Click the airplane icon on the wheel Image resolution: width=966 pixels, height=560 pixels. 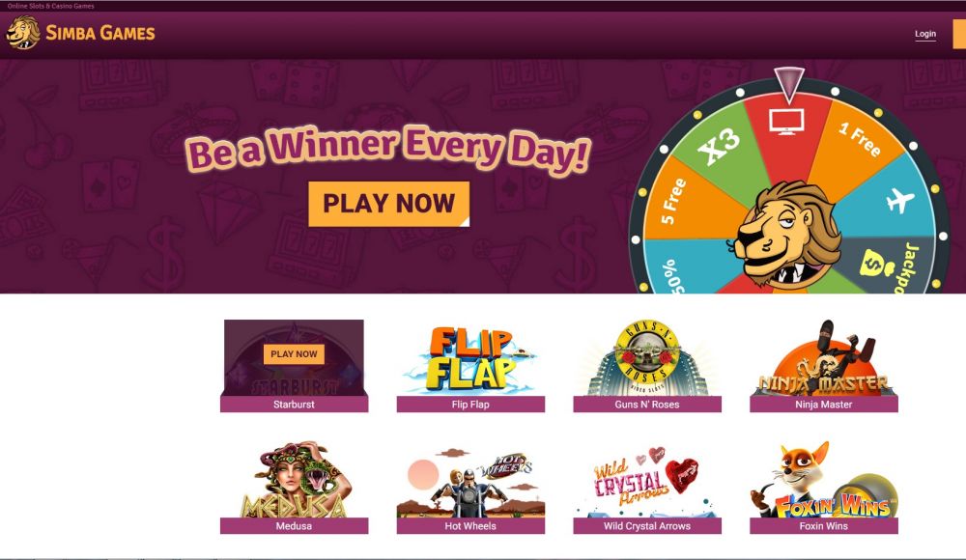click(900, 200)
